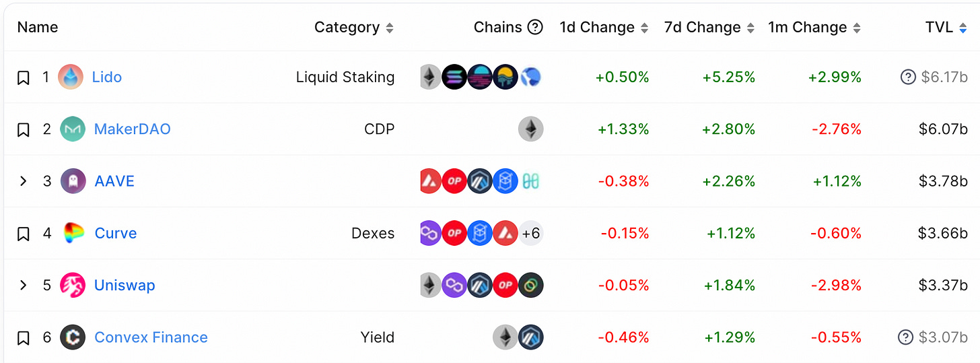Expand the AAVE row chevron
Viewport: 980px width, 363px height.
[24, 181]
